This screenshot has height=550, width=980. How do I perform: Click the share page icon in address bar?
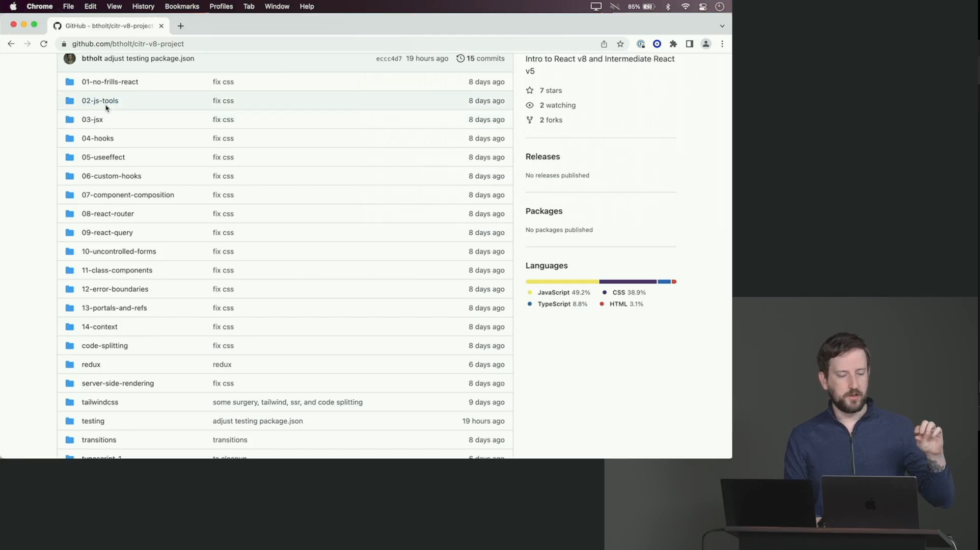click(604, 44)
